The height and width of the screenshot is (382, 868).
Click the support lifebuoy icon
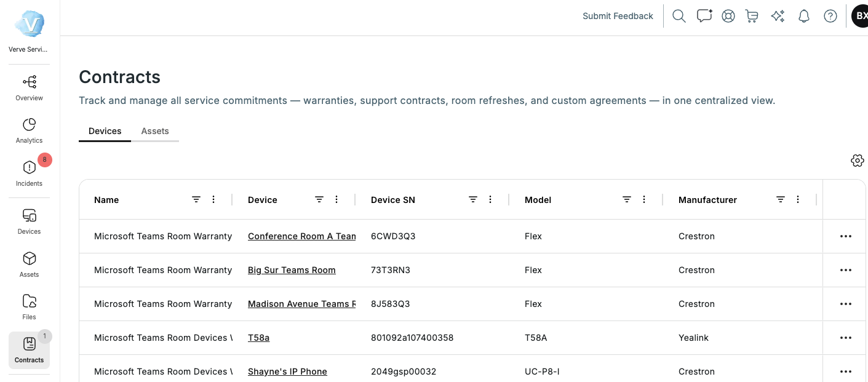point(728,16)
